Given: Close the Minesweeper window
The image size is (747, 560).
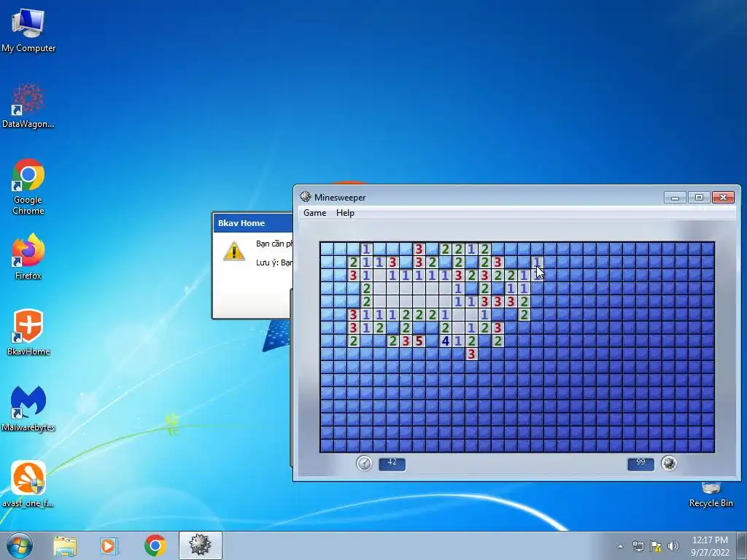Looking at the screenshot, I should (723, 197).
